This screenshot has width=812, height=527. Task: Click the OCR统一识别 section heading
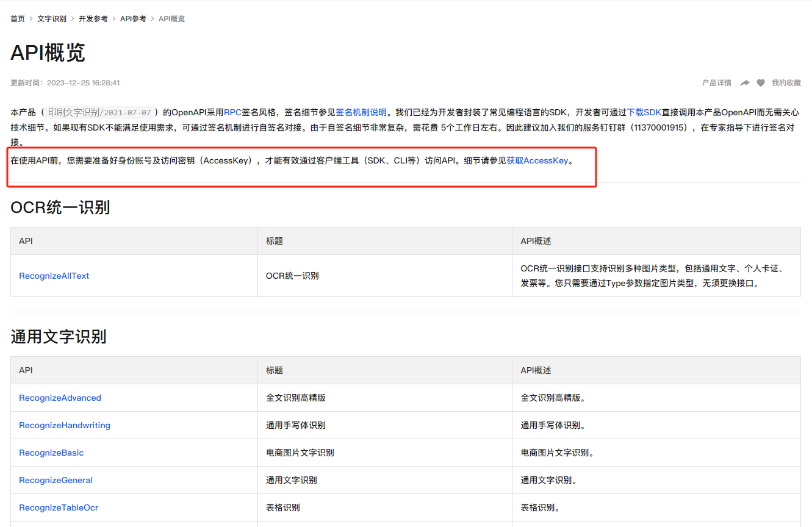pos(60,207)
